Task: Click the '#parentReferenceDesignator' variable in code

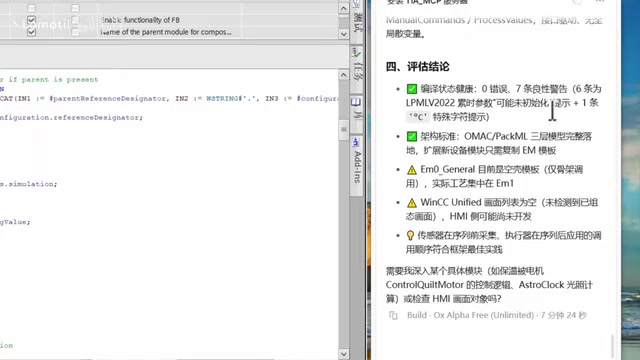Action: (107, 98)
